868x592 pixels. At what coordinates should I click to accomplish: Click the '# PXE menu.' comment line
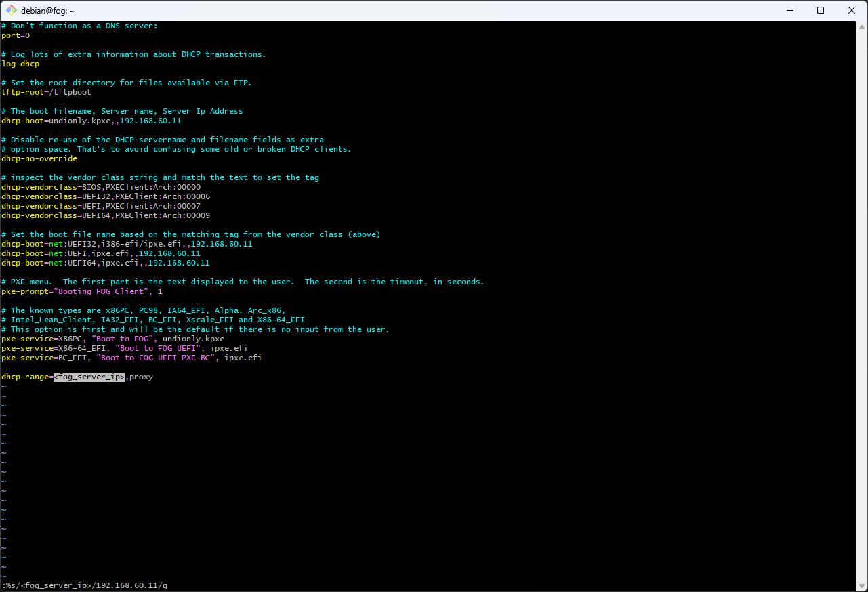pos(243,282)
